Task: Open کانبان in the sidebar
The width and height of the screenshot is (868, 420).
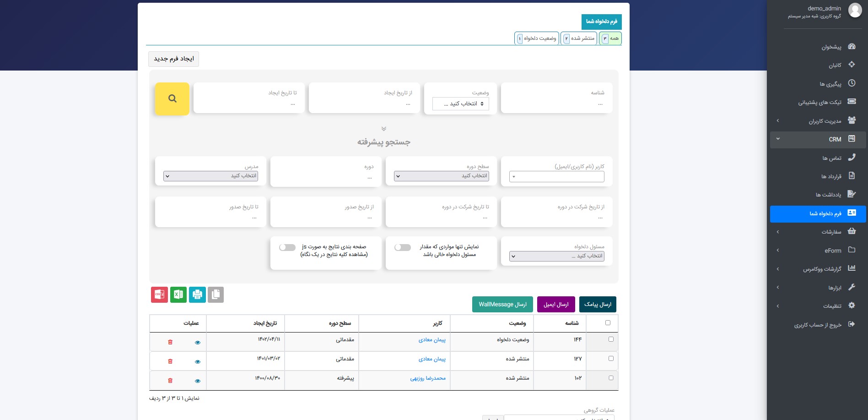Action: pyautogui.click(x=835, y=65)
